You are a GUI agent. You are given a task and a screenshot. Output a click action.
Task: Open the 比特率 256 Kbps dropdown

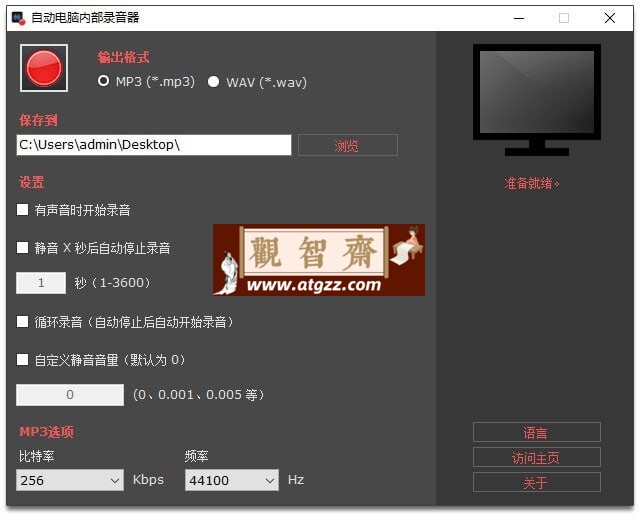pyautogui.click(x=70, y=480)
